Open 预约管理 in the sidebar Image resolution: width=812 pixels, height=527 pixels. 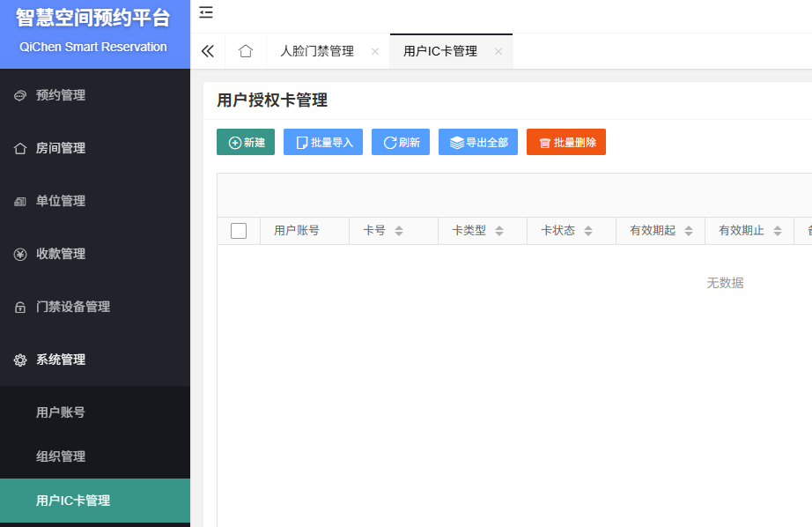(95, 95)
